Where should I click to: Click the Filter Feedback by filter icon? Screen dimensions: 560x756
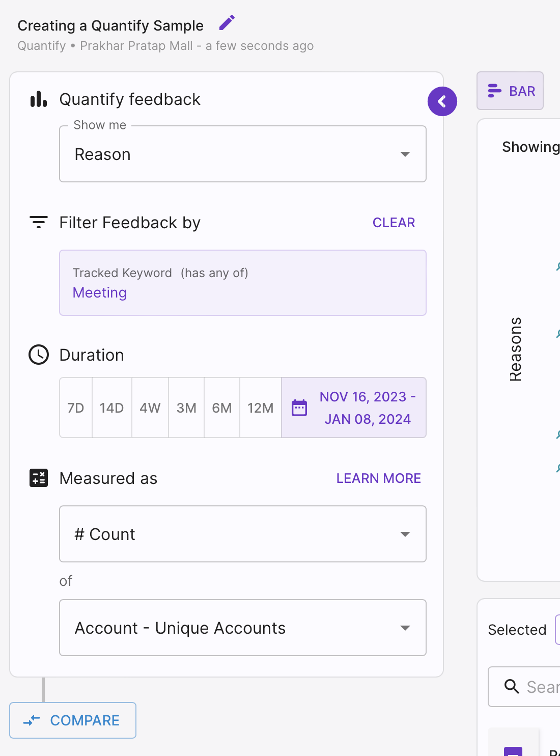[39, 222]
